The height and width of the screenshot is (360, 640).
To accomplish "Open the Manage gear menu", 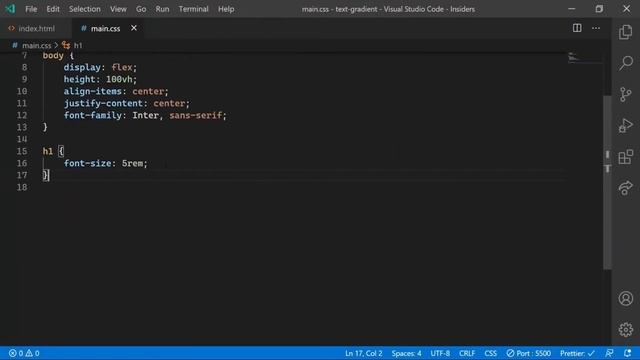I will tap(625, 329).
